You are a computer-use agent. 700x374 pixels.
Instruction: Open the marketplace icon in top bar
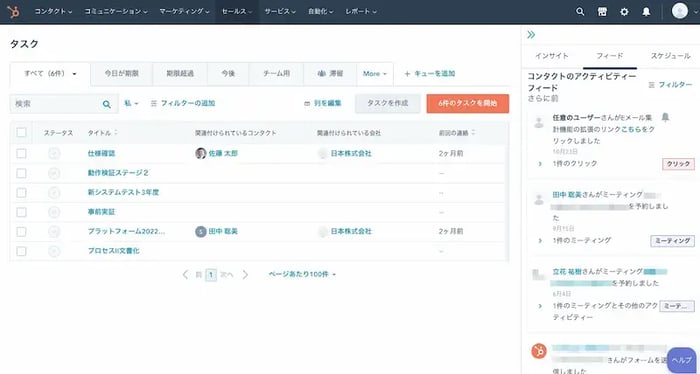[602, 12]
